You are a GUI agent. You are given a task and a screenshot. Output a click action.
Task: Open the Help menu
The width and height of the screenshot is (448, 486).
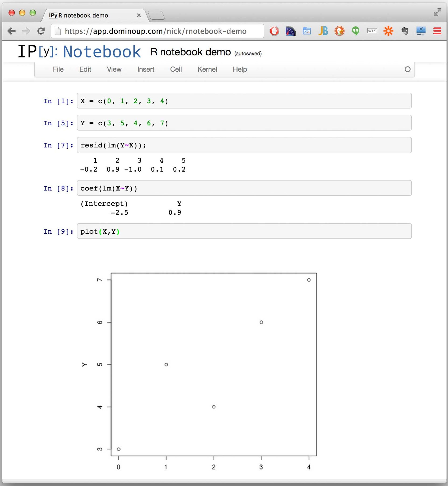click(240, 69)
